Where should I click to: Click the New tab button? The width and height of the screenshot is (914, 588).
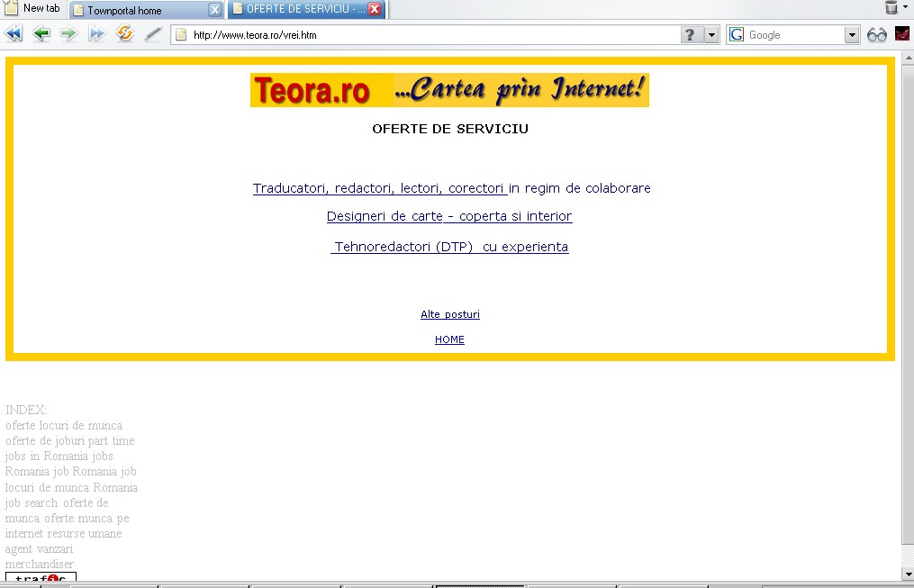(33, 8)
